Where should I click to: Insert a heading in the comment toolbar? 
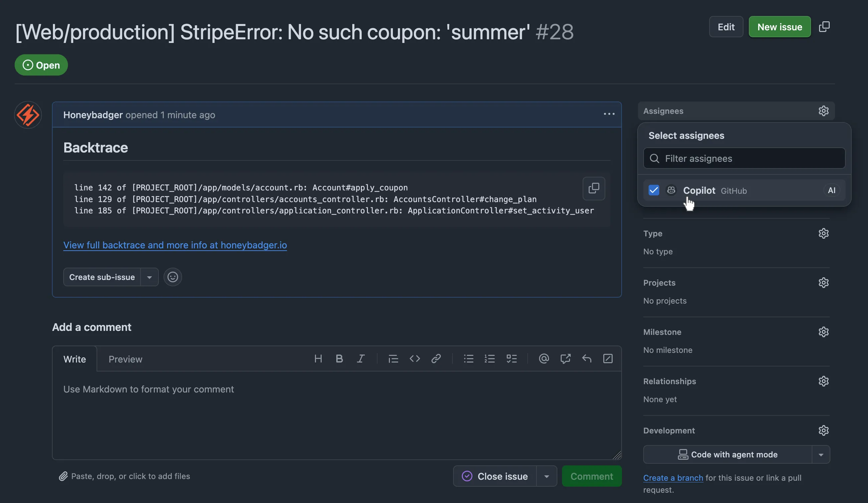(x=318, y=359)
